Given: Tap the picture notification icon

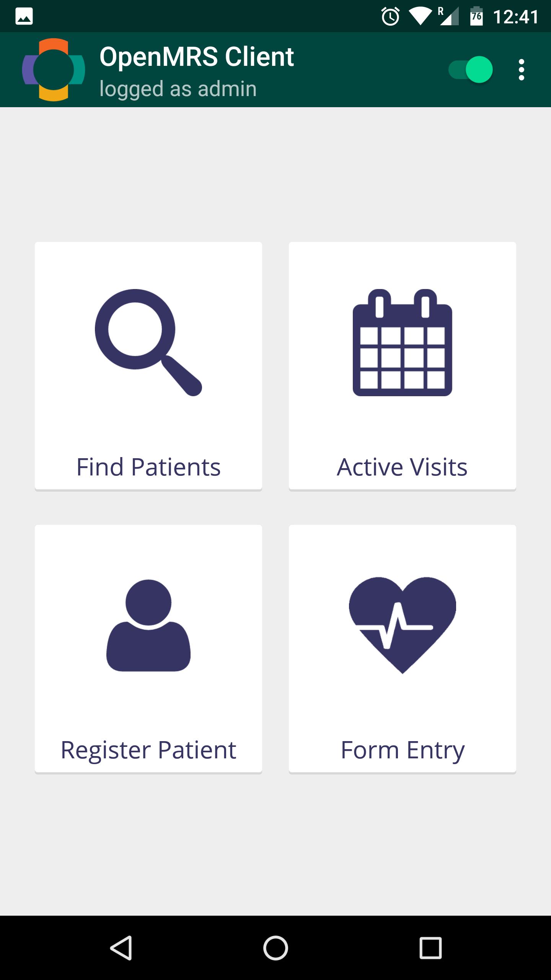Looking at the screenshot, I should tap(24, 17).
